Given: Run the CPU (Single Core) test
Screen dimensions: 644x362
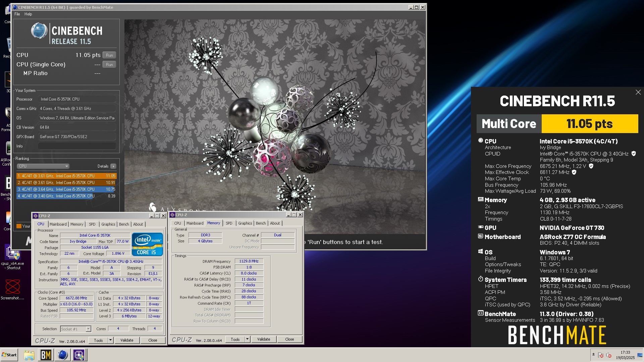Looking at the screenshot, I should (109, 65).
